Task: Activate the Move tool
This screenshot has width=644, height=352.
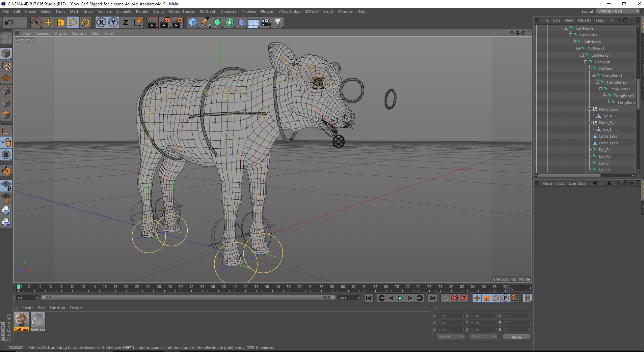Action: [49, 23]
